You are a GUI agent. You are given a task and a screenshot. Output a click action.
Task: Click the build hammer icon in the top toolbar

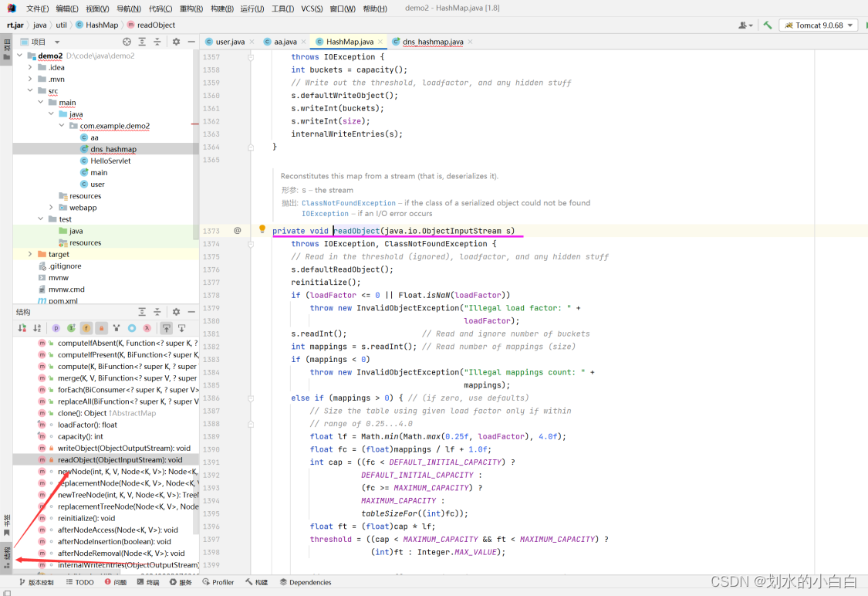tap(767, 25)
